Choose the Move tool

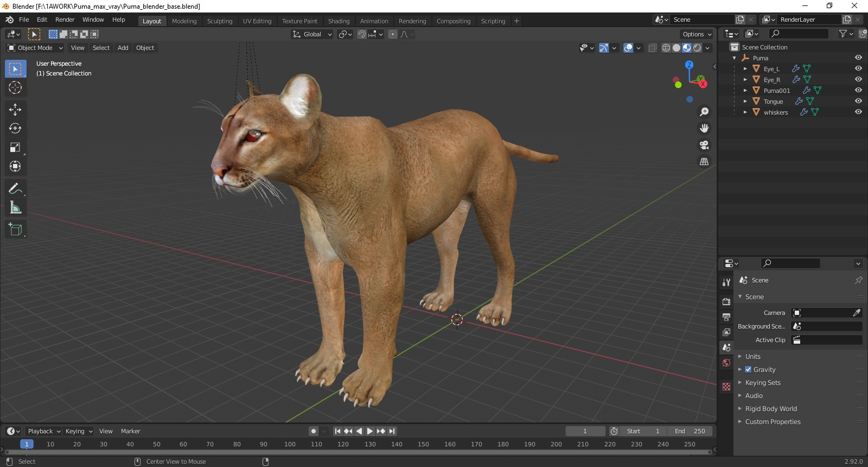[15, 110]
